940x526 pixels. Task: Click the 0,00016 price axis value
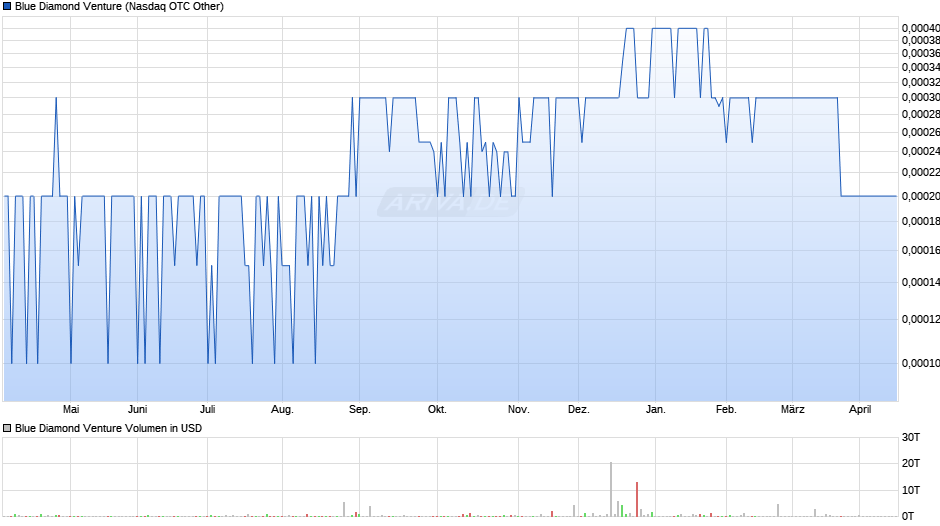click(920, 250)
